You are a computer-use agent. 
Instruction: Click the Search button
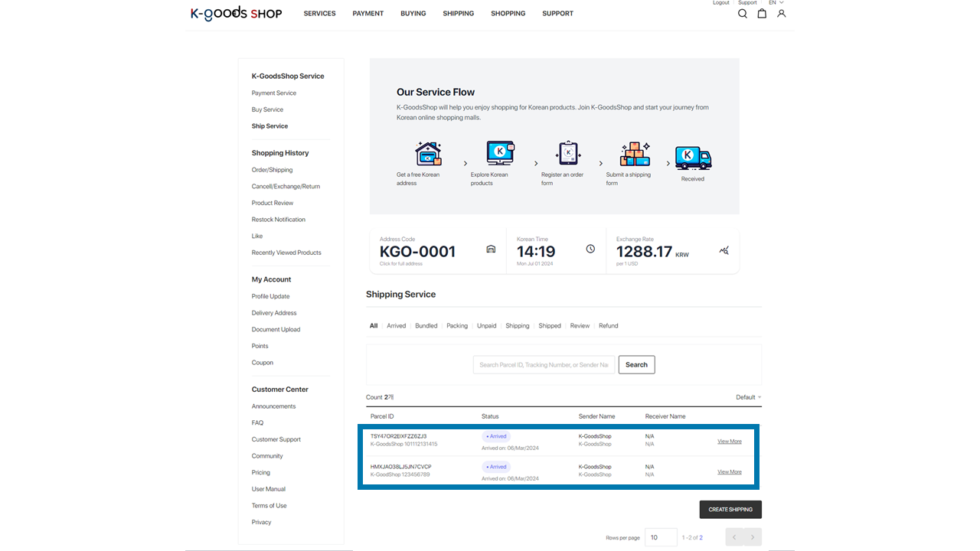coord(636,365)
